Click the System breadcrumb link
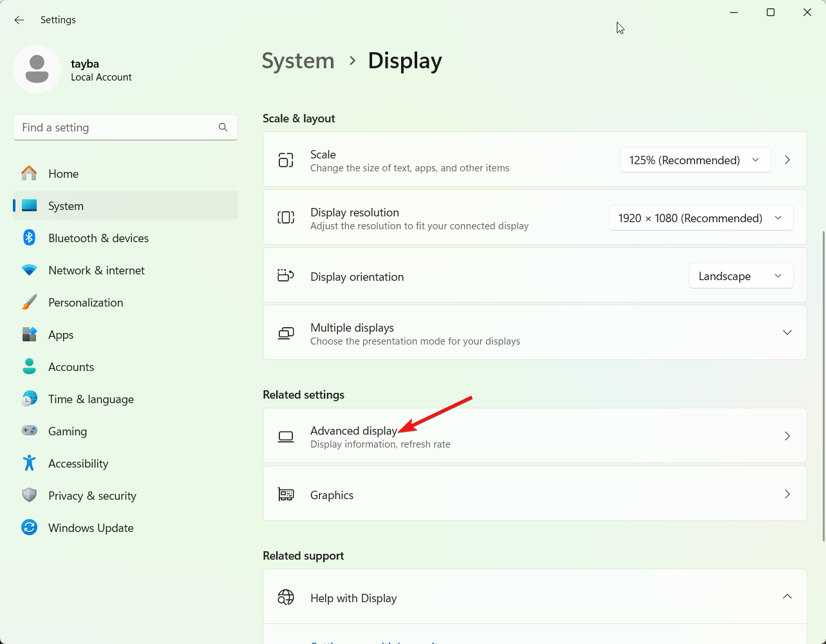 coord(298,61)
